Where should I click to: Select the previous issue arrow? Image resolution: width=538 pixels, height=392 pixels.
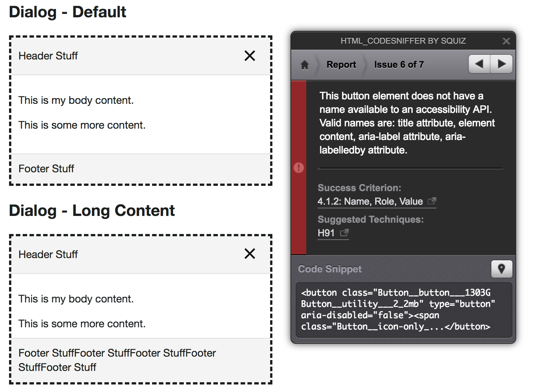point(479,64)
